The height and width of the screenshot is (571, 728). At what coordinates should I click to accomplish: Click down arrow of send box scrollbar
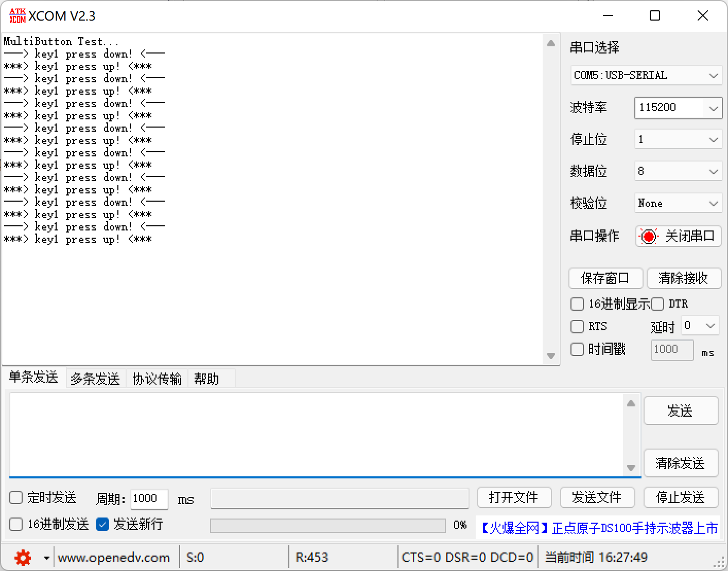[x=631, y=468]
